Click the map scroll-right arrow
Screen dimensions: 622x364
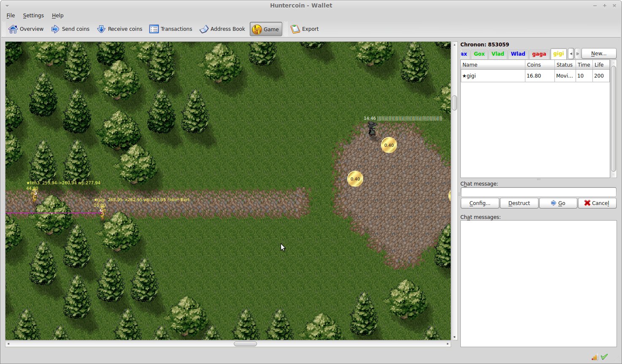pos(448,344)
